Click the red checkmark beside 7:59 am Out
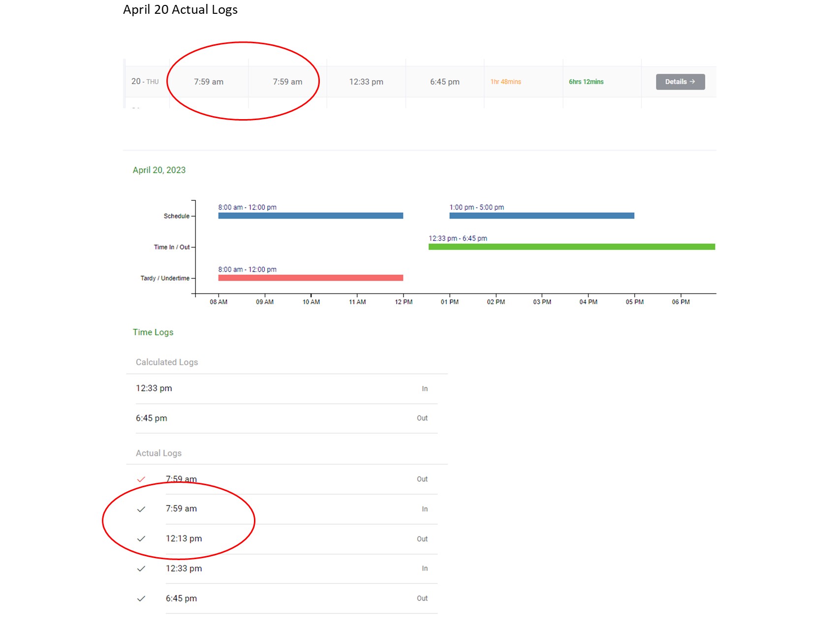The image size is (840, 630). pos(141,479)
